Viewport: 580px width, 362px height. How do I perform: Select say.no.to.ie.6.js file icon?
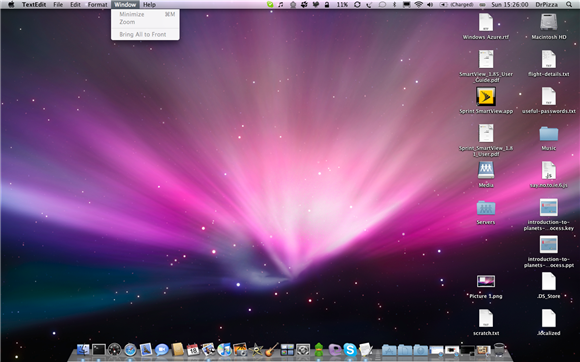[549, 170]
